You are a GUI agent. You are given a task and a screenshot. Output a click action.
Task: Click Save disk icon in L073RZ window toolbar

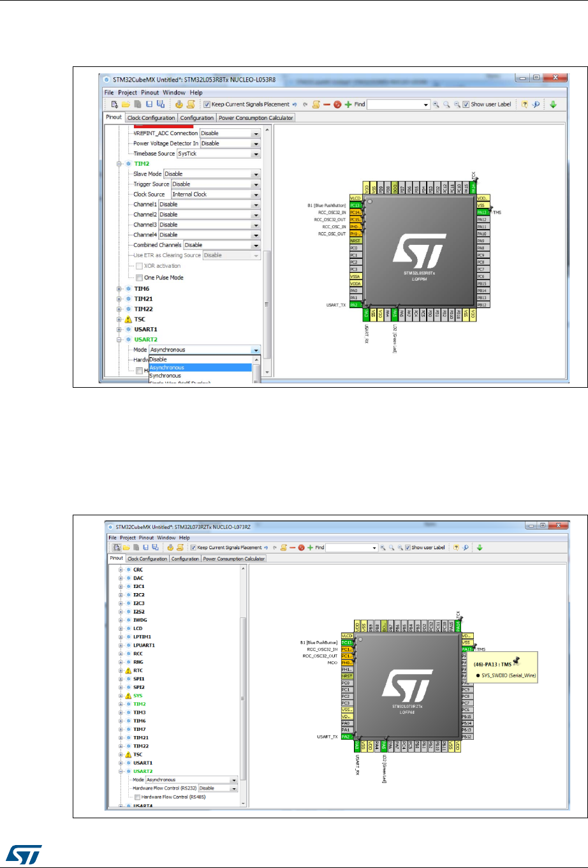145,547
